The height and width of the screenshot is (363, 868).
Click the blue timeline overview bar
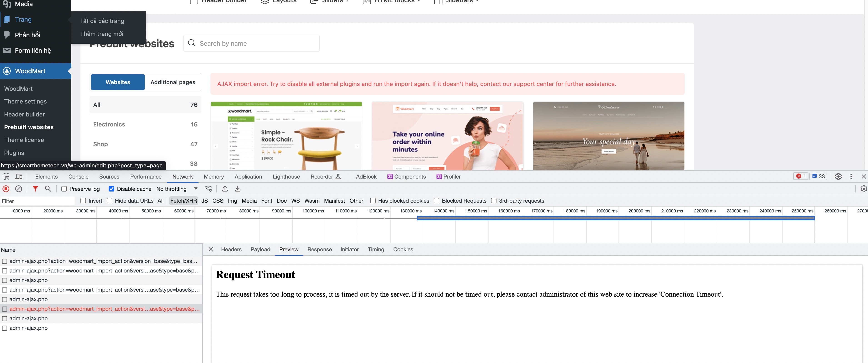[x=615, y=218]
